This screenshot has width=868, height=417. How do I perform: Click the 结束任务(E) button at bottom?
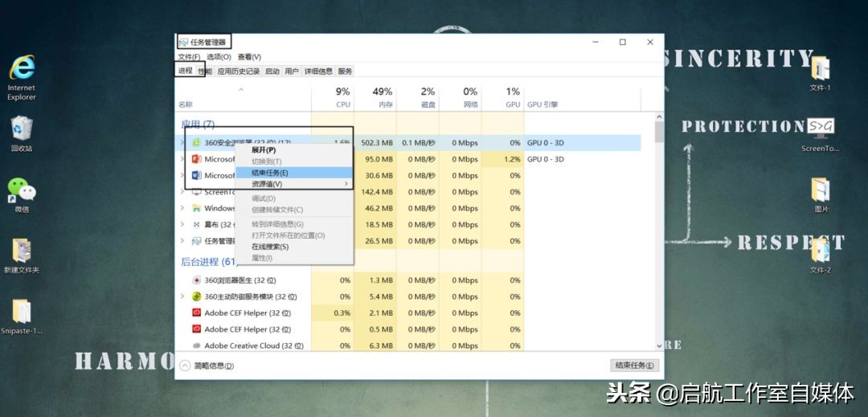(634, 366)
